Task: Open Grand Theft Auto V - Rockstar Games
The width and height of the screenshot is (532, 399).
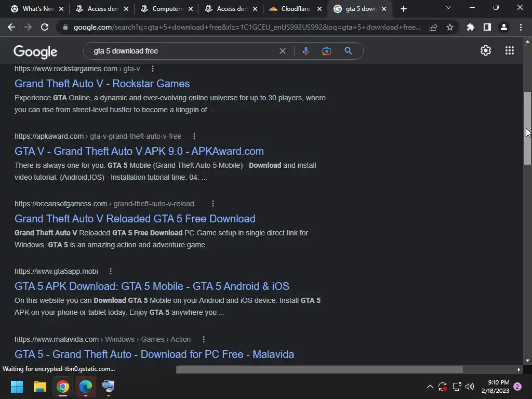Action: (x=102, y=84)
